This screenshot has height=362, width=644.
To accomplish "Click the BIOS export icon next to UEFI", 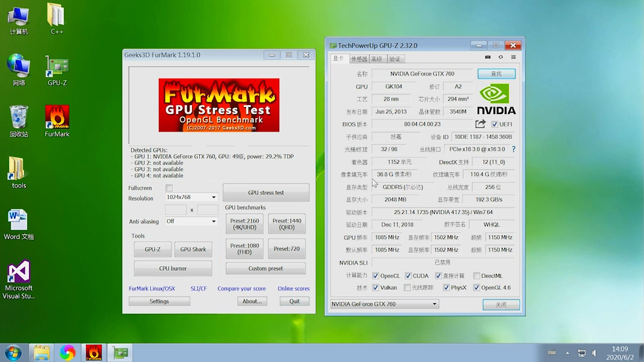I will 480,124.
